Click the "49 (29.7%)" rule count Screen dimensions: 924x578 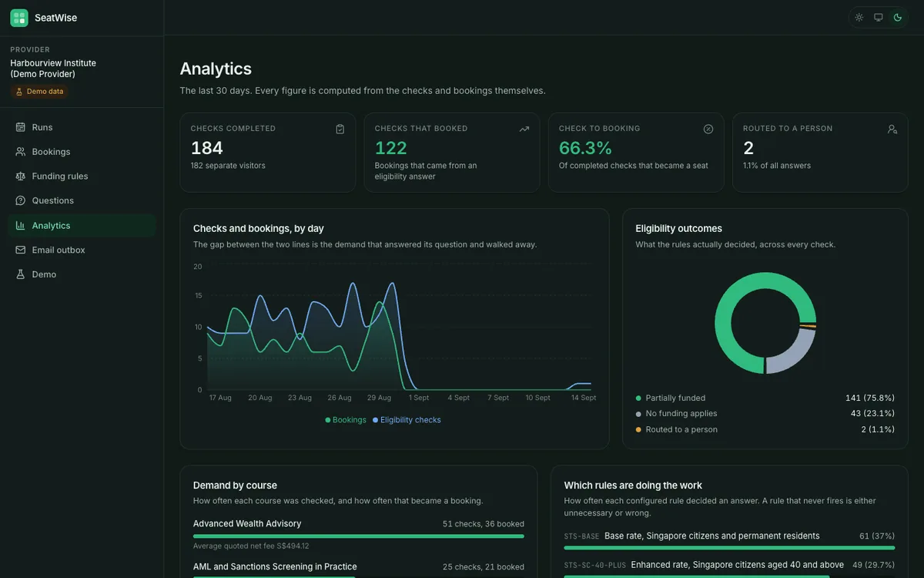click(x=873, y=565)
